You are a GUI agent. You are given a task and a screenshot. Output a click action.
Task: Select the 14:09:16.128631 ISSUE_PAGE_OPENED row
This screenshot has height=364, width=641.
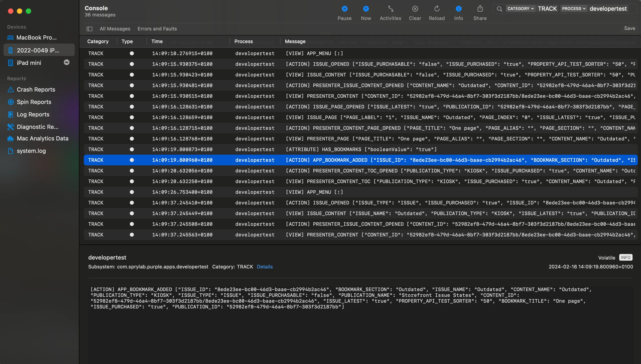tap(361, 107)
